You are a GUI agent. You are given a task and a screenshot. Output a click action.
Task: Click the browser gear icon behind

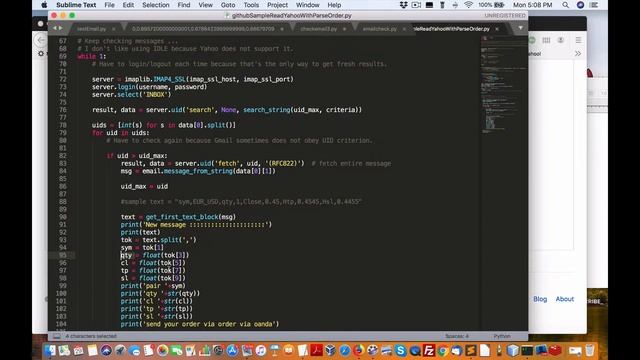(x=40, y=53)
